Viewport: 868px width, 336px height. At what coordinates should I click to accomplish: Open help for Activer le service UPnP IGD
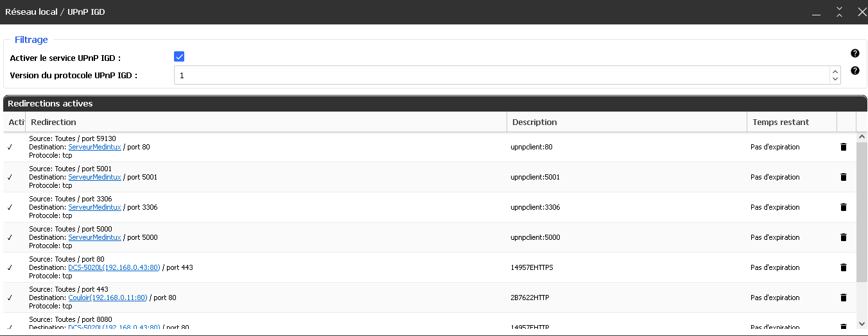tap(855, 53)
